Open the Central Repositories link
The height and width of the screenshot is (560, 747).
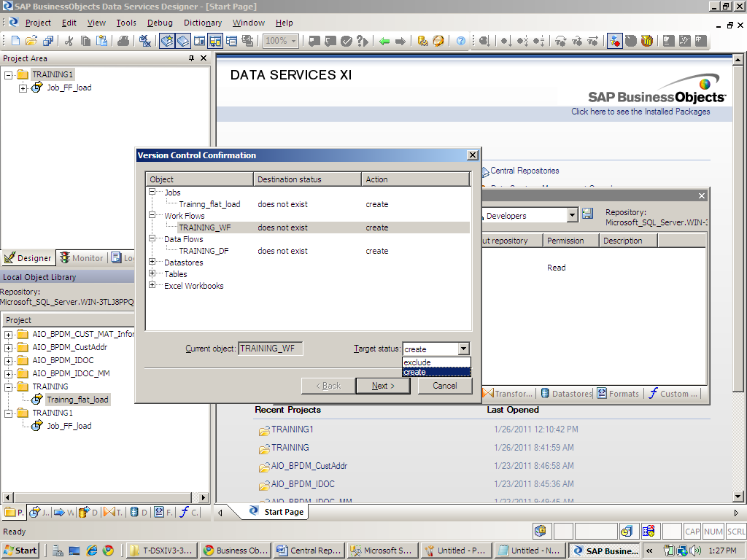tap(525, 171)
